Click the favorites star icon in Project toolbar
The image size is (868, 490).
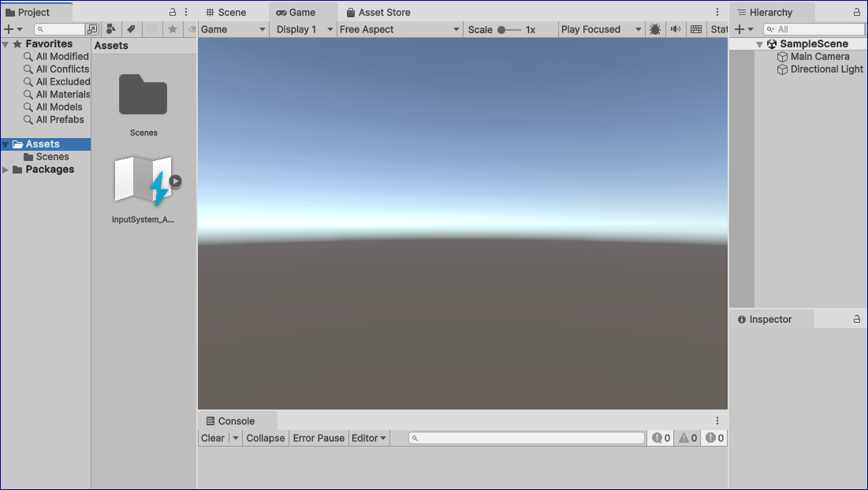(x=173, y=29)
